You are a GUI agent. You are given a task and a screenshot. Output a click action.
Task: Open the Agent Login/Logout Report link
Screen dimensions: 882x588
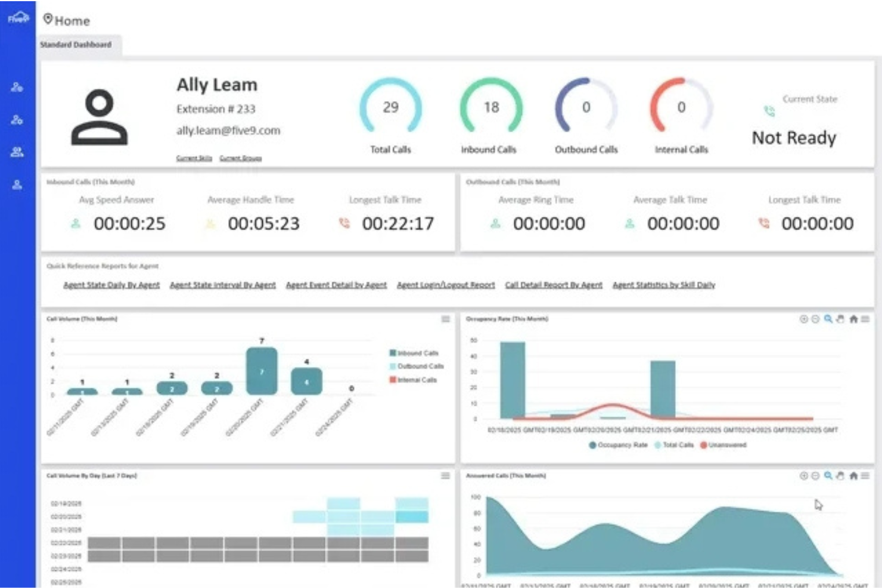(x=445, y=285)
